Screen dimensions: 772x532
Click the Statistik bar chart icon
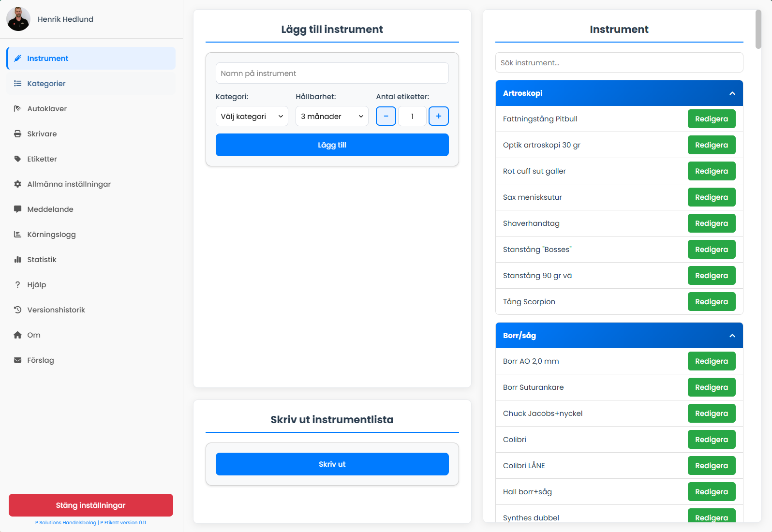coord(17,260)
